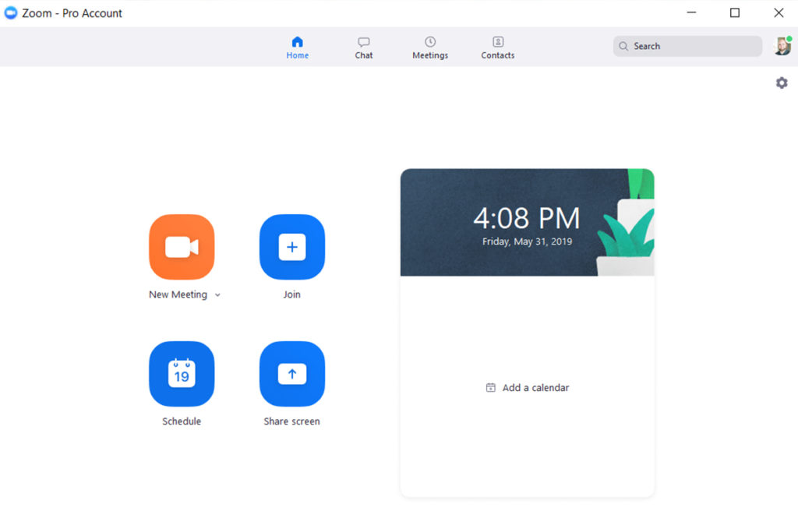Click Add a calendar link

click(528, 388)
